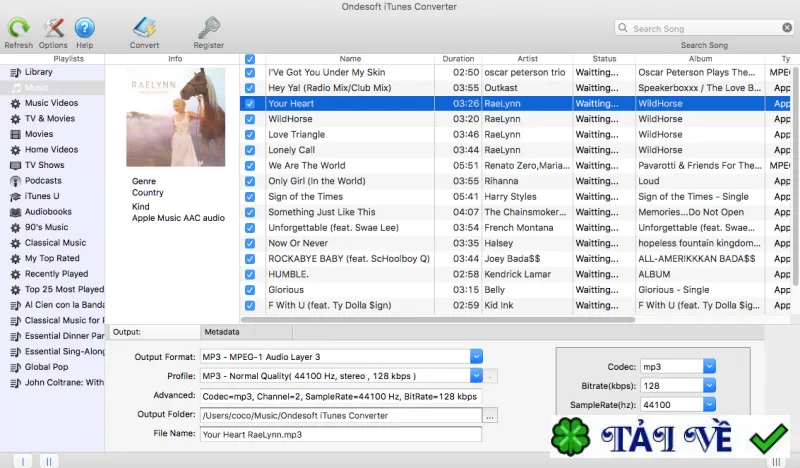Toggle the select-all header checkbox
The image size is (800, 468).
click(x=250, y=59)
